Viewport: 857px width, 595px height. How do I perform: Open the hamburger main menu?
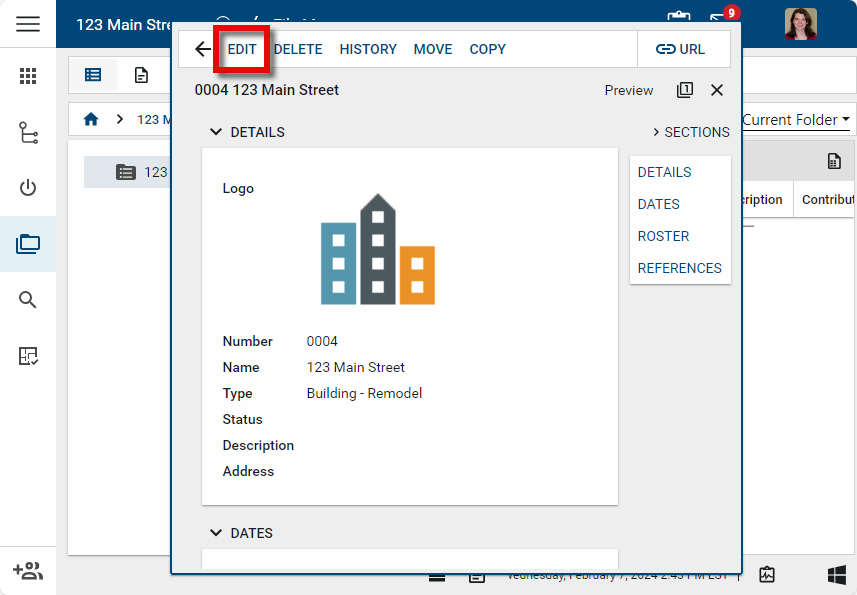coord(28,24)
